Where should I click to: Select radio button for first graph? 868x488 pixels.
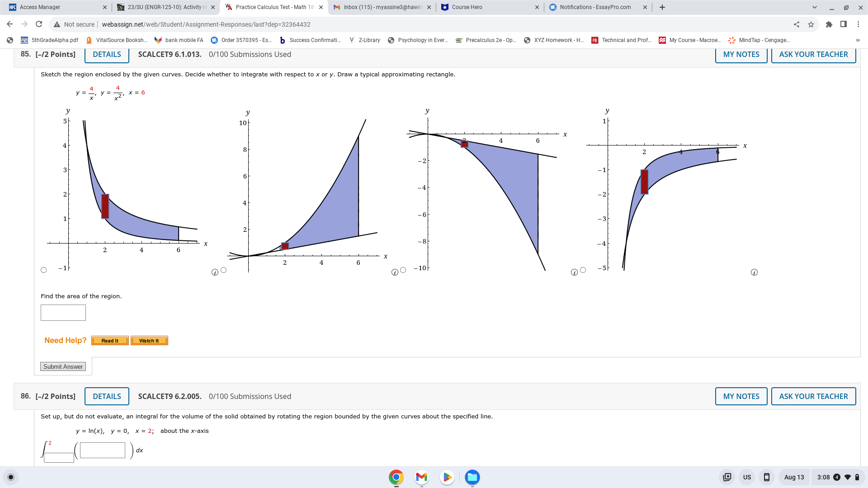[x=44, y=270]
